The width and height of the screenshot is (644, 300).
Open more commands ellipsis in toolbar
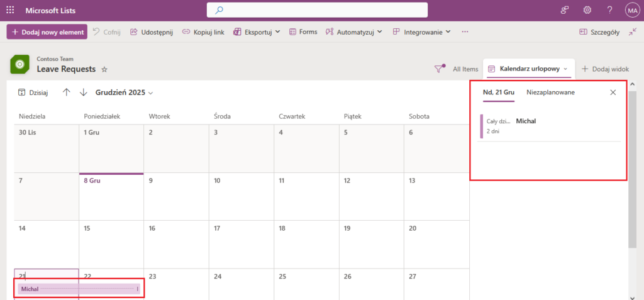(x=465, y=31)
